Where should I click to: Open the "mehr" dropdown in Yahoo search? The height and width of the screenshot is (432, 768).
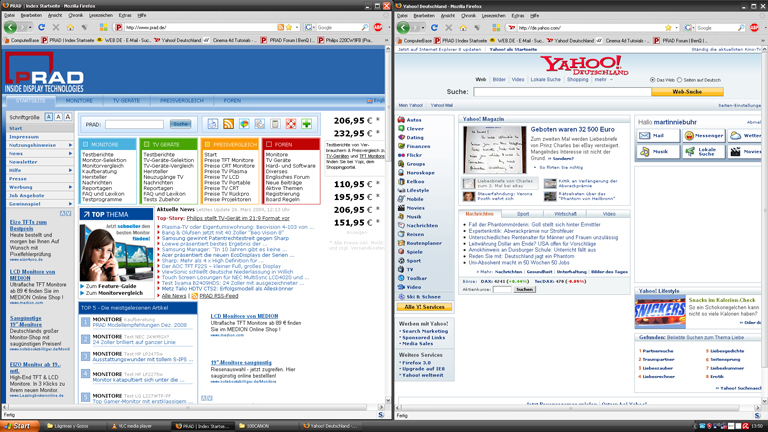click(603, 80)
